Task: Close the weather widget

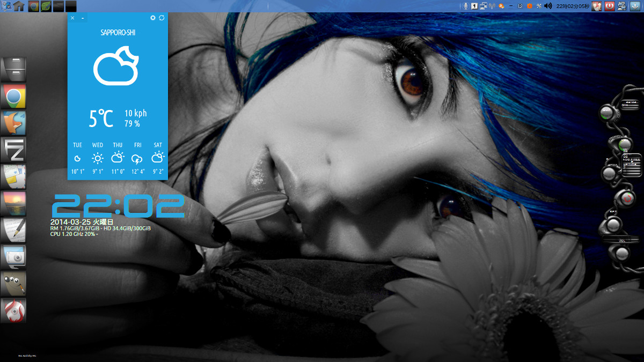Action: (72, 18)
